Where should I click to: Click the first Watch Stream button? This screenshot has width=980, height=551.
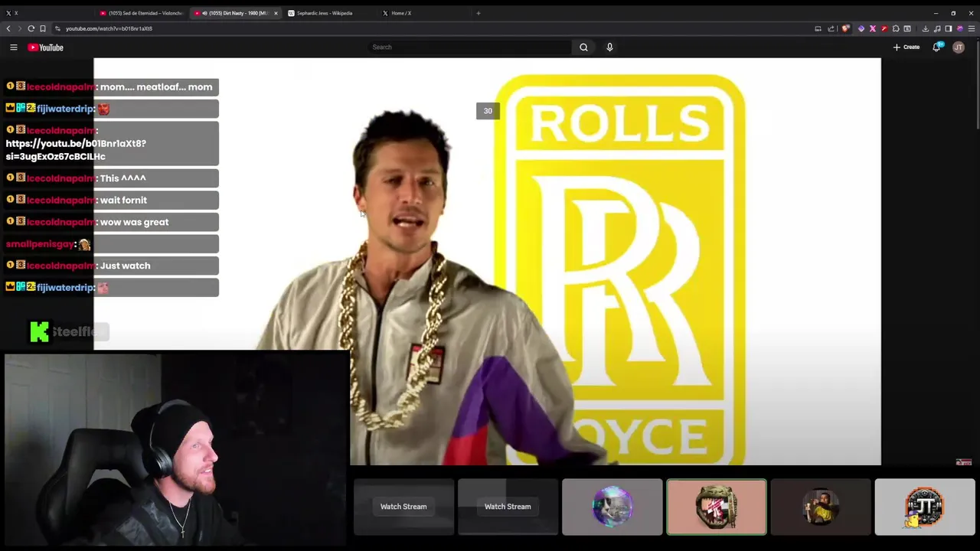pyautogui.click(x=403, y=507)
